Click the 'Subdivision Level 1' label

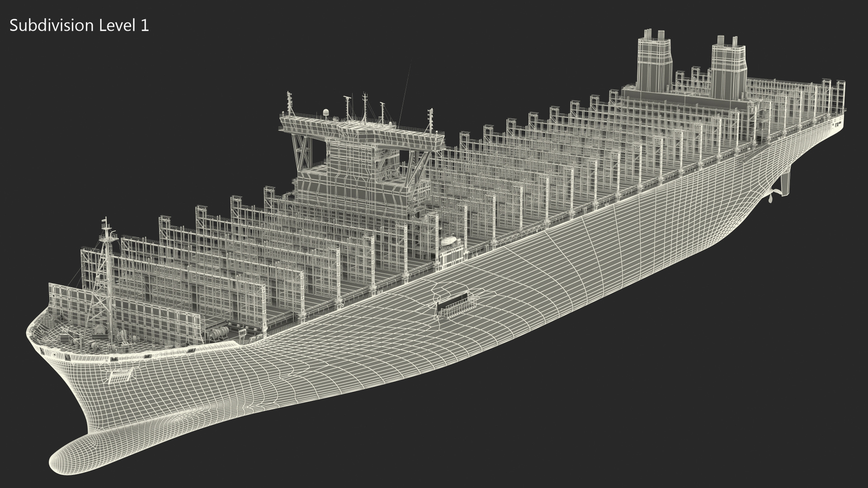(79, 26)
